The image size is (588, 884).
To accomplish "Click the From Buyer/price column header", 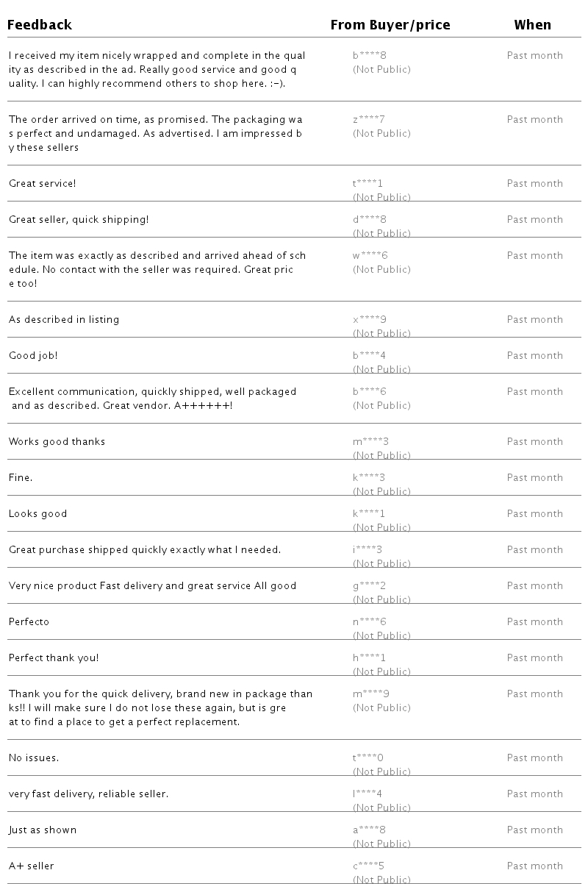I will [390, 25].
